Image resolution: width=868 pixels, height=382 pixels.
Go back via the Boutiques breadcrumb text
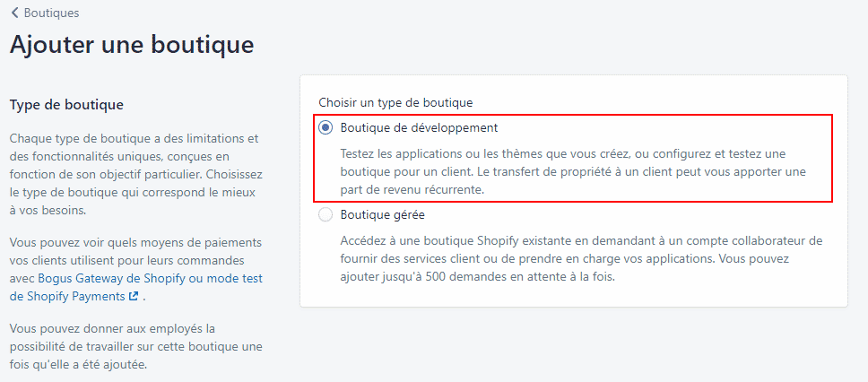(x=51, y=13)
